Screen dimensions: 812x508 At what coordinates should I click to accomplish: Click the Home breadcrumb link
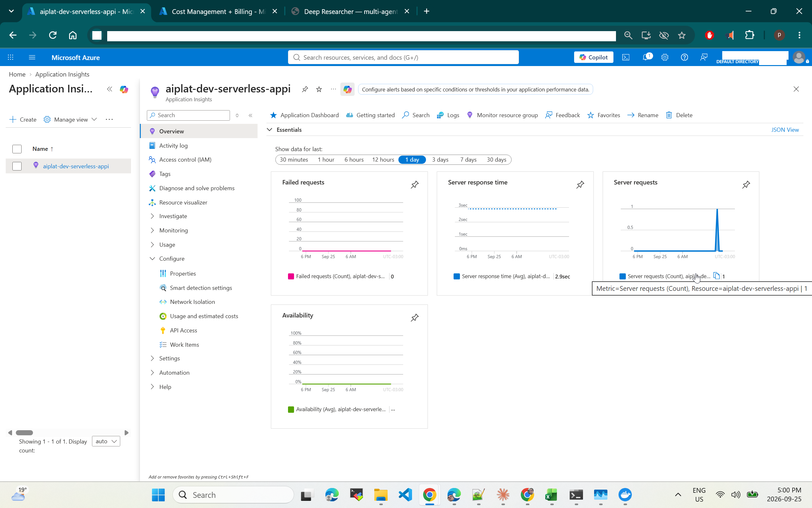tap(17, 74)
